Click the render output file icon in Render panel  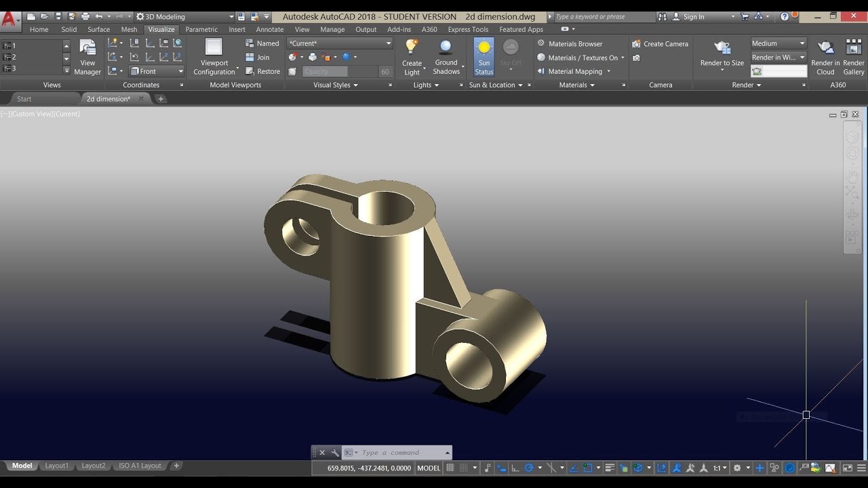click(x=757, y=71)
